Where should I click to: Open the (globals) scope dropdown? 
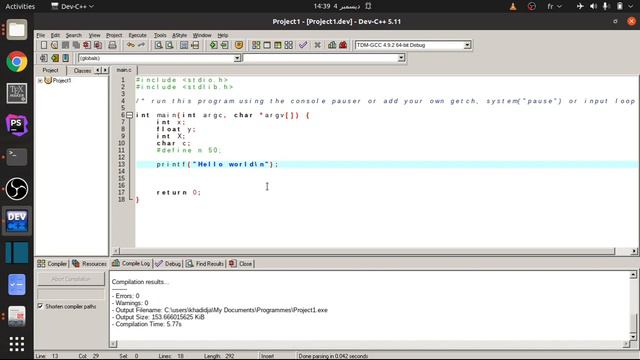237,58
